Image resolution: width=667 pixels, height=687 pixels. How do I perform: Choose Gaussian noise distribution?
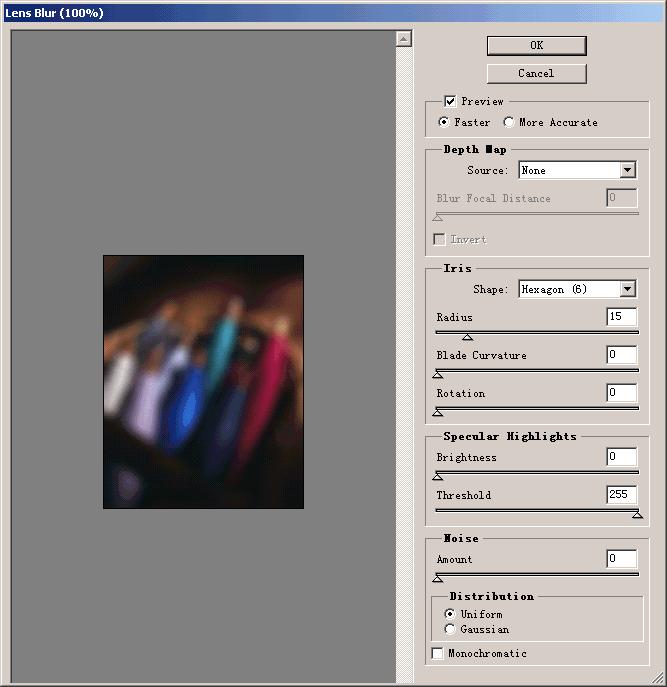(450, 629)
